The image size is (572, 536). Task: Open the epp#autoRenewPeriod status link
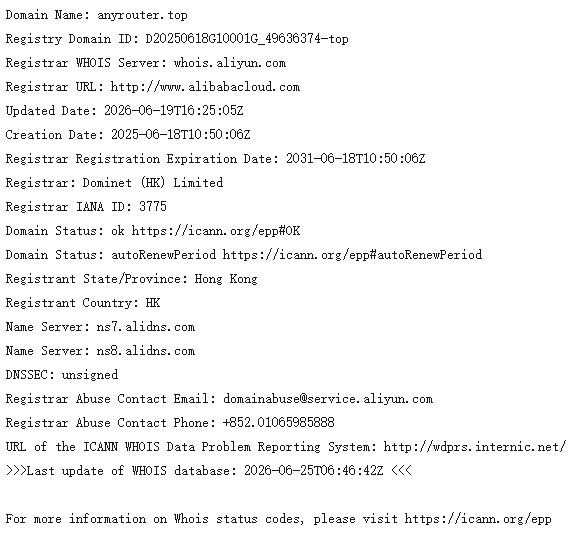pos(352,255)
